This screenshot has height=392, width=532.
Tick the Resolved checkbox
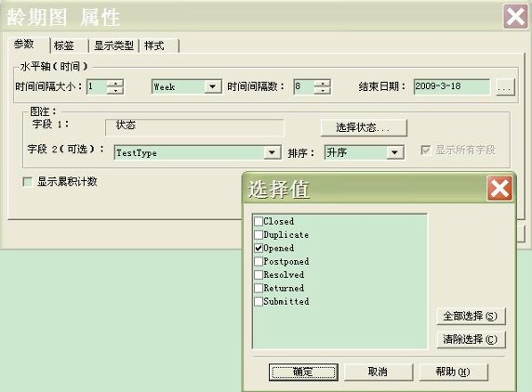[x=259, y=274]
